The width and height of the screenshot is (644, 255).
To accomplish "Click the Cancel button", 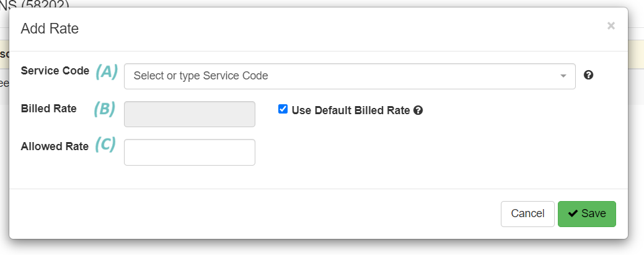I will click(527, 214).
